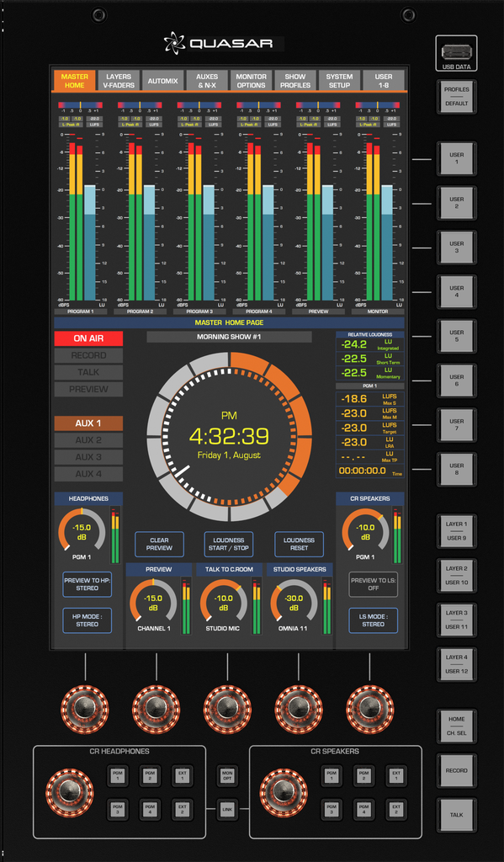Click the USER 5 hardware key
This screenshot has width=504, height=862.
(x=456, y=337)
